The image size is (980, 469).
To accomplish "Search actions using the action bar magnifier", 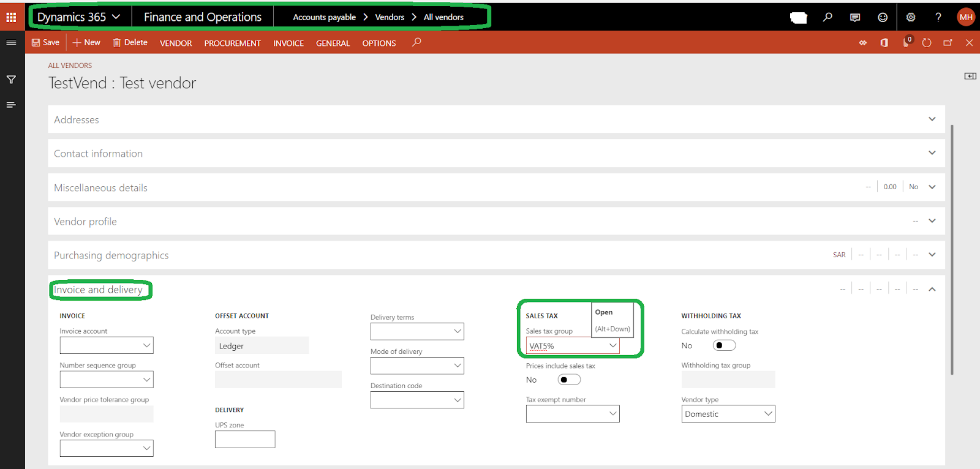I will click(417, 42).
